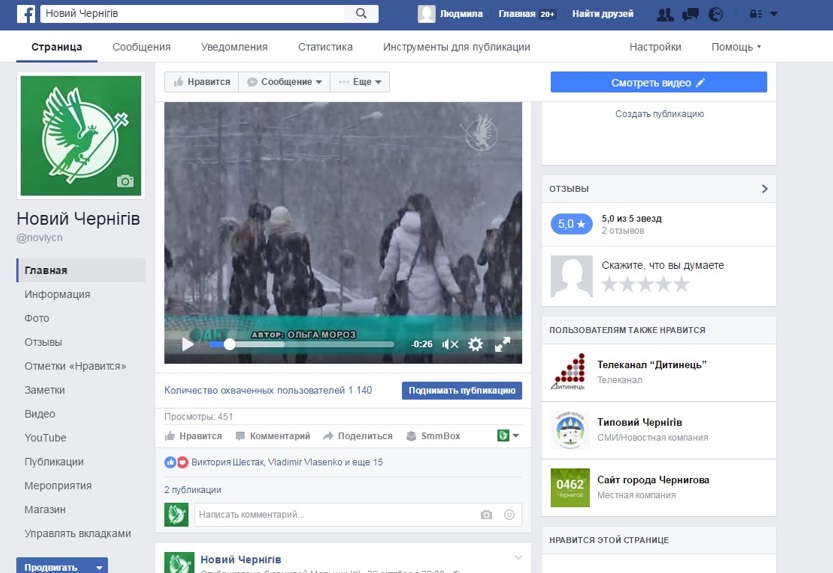Switch to the Уведомления tab
The width and height of the screenshot is (833, 573).
tap(234, 47)
